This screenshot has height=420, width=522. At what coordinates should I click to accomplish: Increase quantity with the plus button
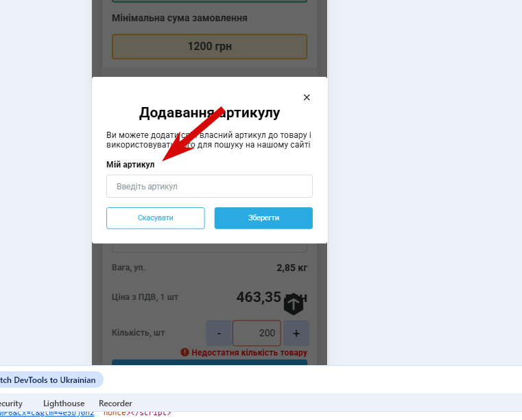tap(296, 333)
